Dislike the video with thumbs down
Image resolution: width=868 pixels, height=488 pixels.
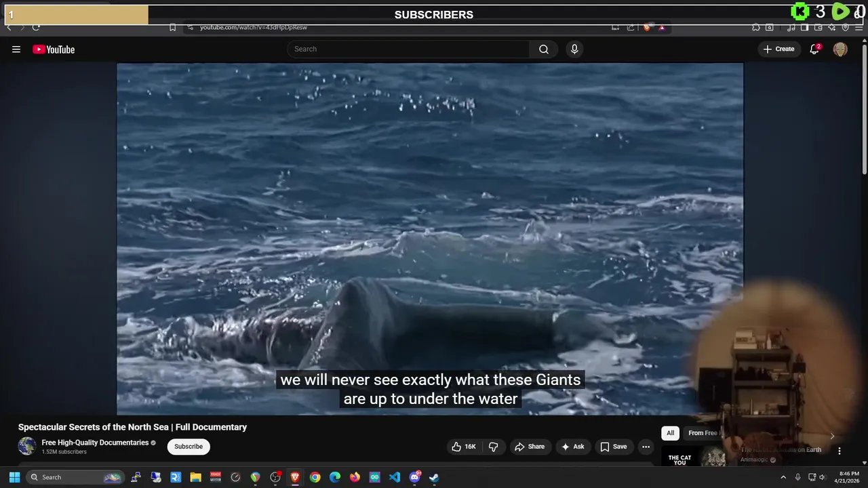493,447
